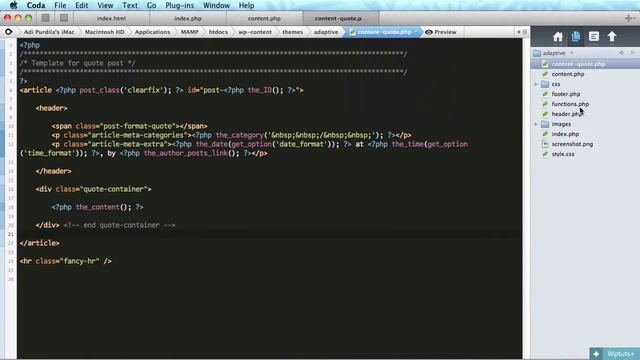The width and height of the screenshot is (640, 360).
Task: Open the code navigator sidebar icon
Action: pyautogui.click(x=594, y=37)
